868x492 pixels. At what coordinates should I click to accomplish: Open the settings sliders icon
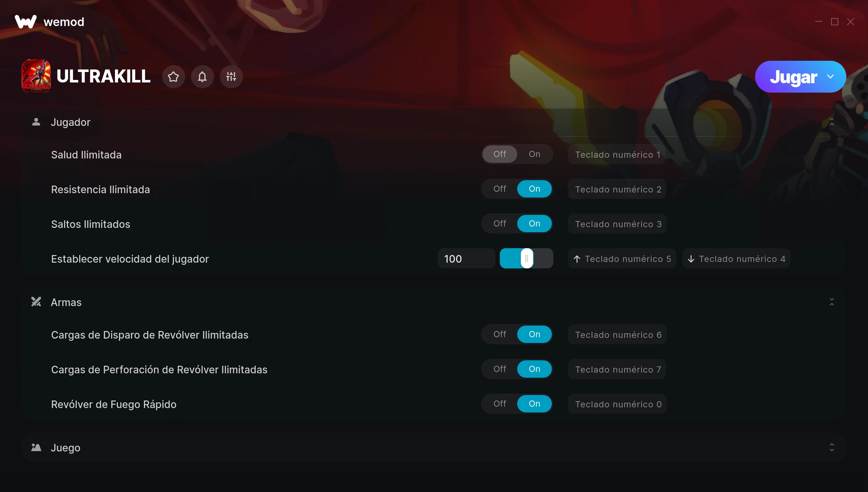[x=231, y=77]
